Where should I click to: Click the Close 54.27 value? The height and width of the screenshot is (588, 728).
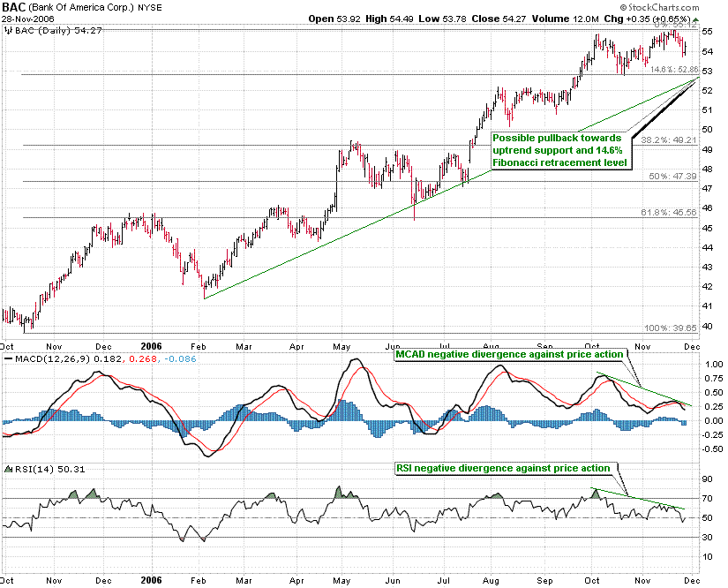pyautogui.click(x=499, y=19)
